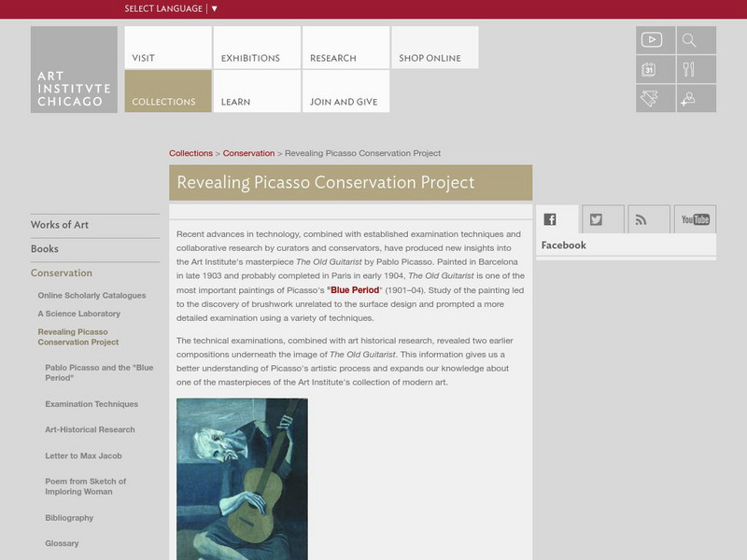Click the Facebook panel heading
Image resolution: width=747 pixels, height=560 pixels.
[x=564, y=245]
